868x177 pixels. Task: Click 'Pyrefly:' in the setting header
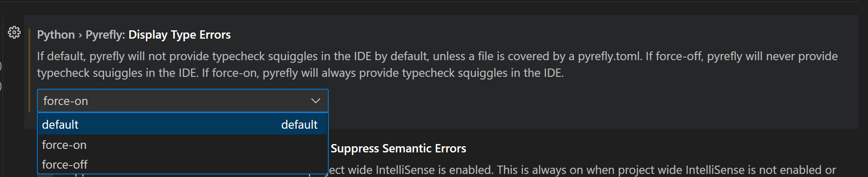click(105, 35)
